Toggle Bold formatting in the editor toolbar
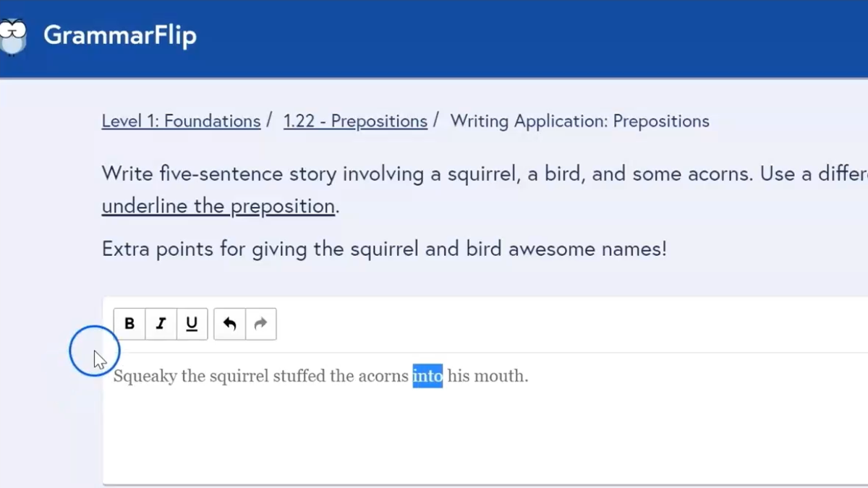Viewport: 868px width, 488px height. pyautogui.click(x=129, y=324)
